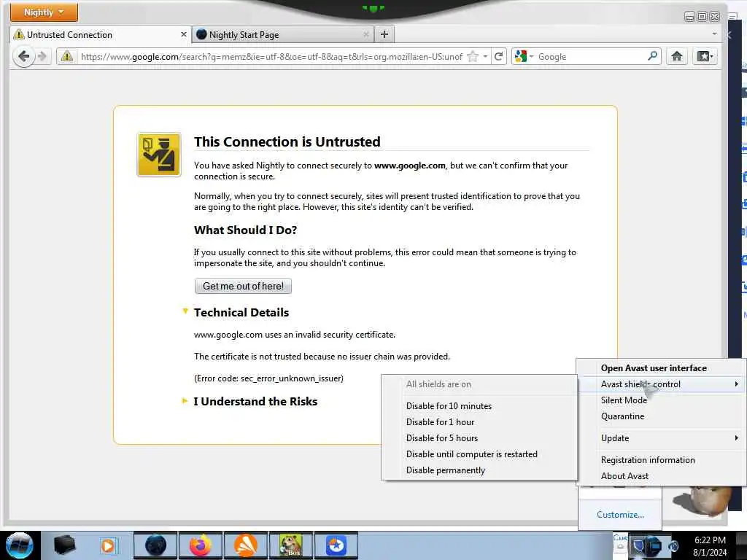This screenshot has width=747, height=560.
Task: Open the Avast shields control submenu
Action: [x=661, y=384]
